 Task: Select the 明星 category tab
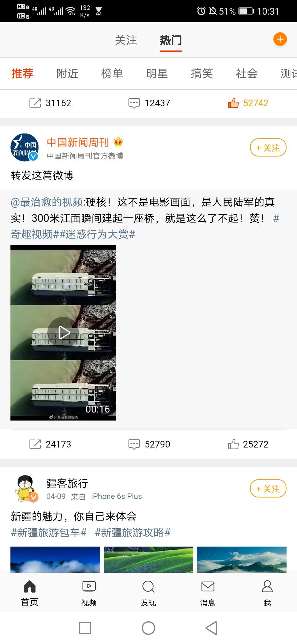click(x=157, y=73)
